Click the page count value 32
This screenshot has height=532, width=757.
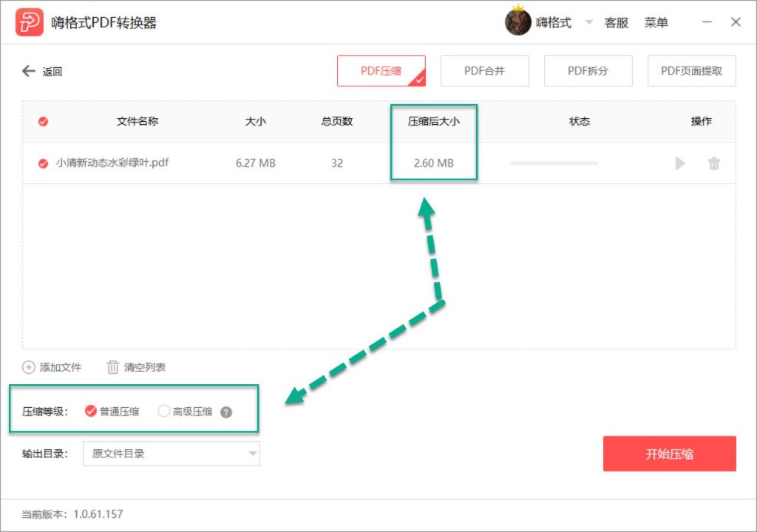[x=337, y=163]
